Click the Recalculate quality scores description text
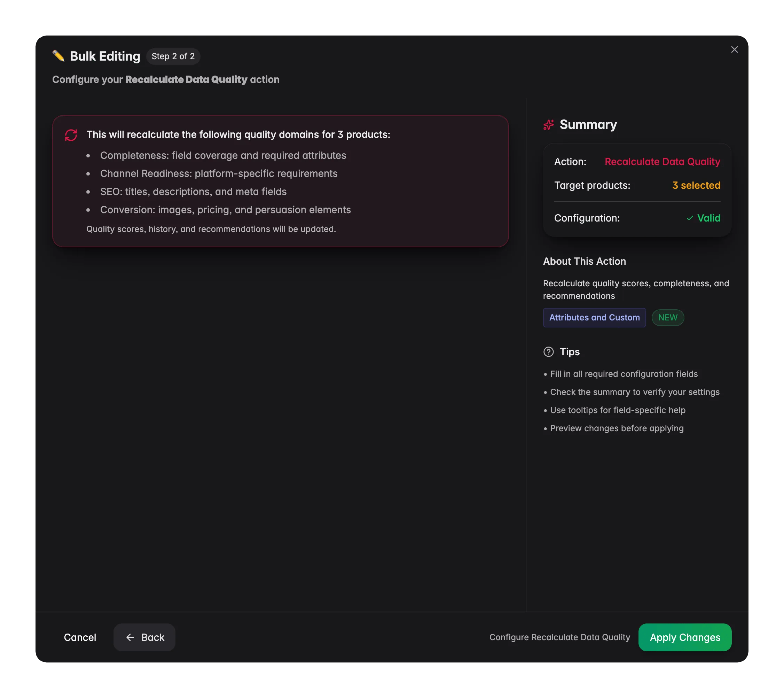This screenshot has width=784, height=698. pos(636,290)
